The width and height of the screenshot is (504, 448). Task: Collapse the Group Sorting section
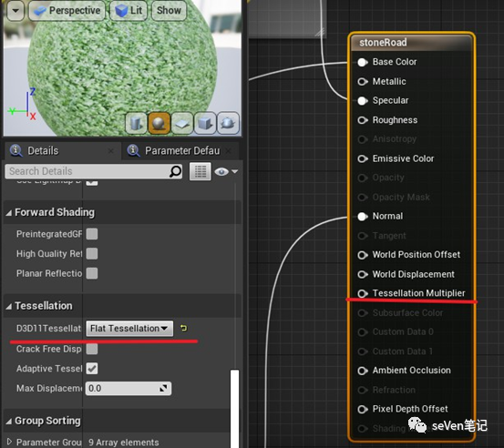[x=9, y=421]
